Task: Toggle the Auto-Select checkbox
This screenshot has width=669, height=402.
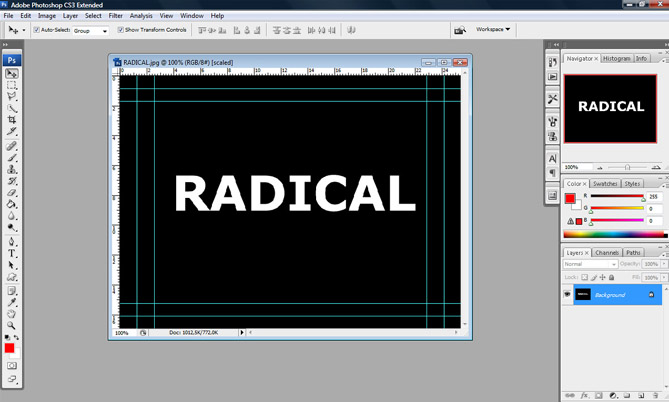Action: coord(37,30)
